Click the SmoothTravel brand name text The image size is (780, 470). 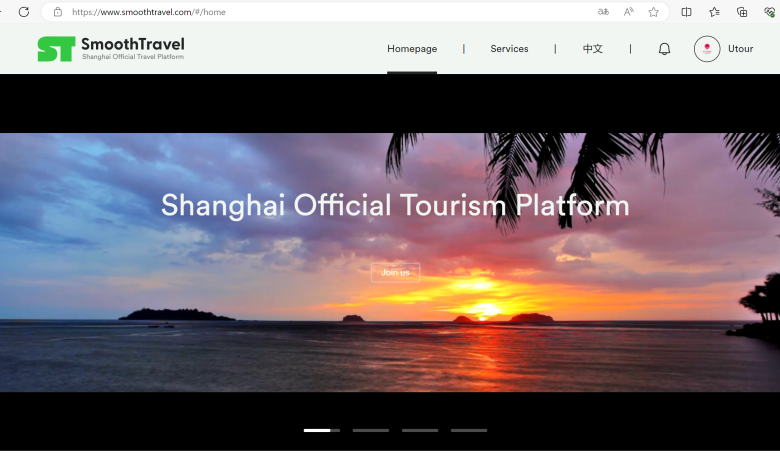133,44
